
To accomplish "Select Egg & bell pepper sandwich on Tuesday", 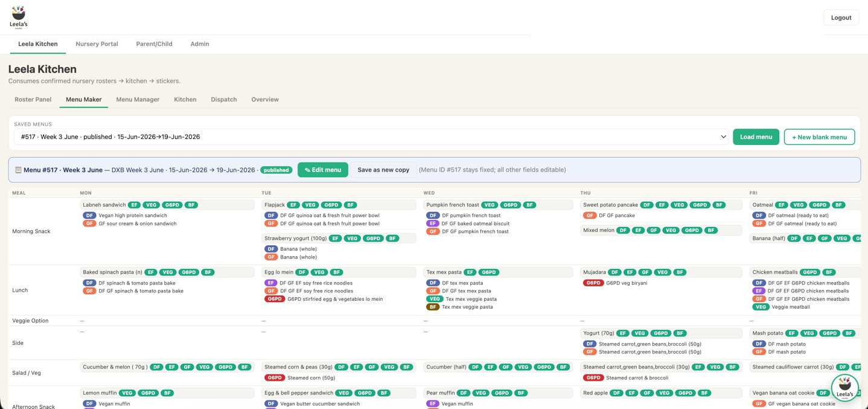I will 299,393.
